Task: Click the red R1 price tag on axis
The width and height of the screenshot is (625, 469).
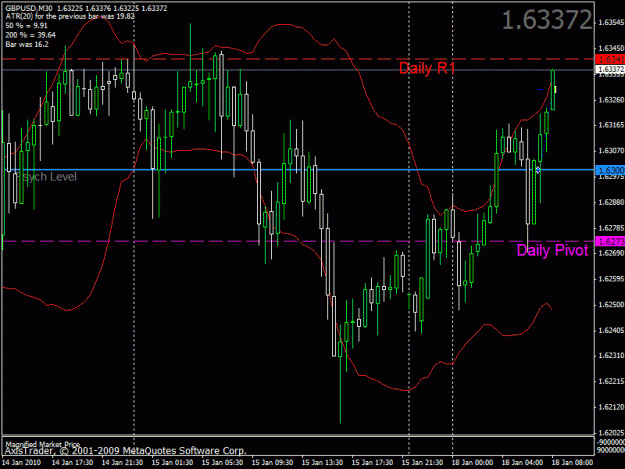Action: (610, 59)
